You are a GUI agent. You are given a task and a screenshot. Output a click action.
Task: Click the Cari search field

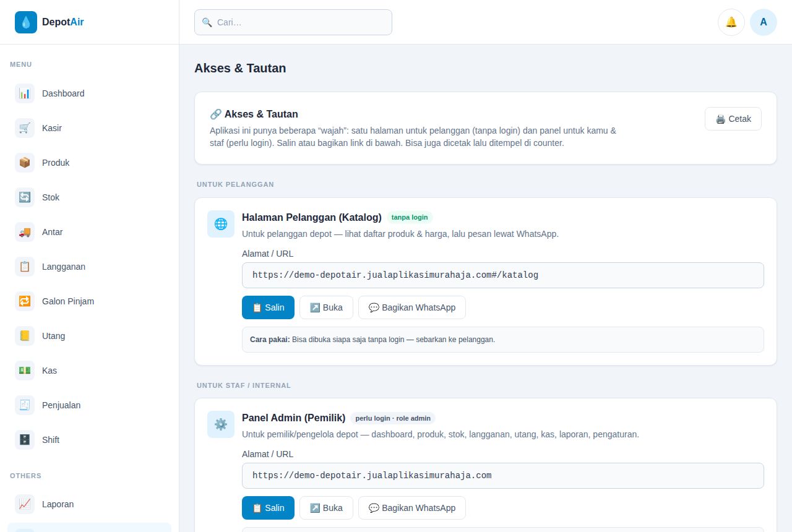(293, 22)
